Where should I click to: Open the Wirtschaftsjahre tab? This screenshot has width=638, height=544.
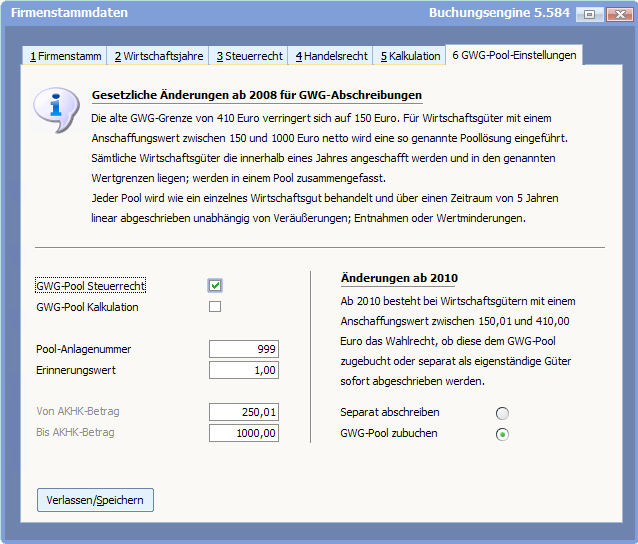click(x=156, y=56)
